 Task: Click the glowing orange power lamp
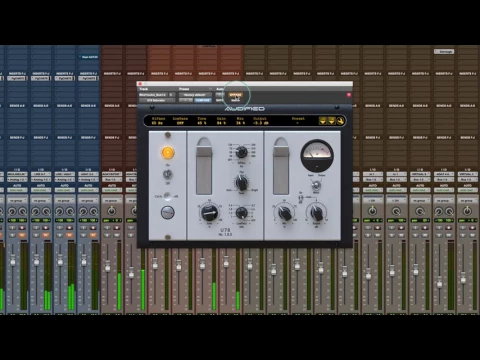[x=168, y=153]
